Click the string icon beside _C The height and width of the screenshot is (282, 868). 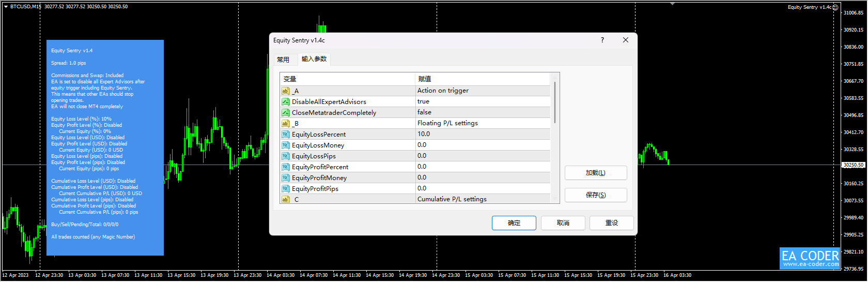tap(285, 199)
